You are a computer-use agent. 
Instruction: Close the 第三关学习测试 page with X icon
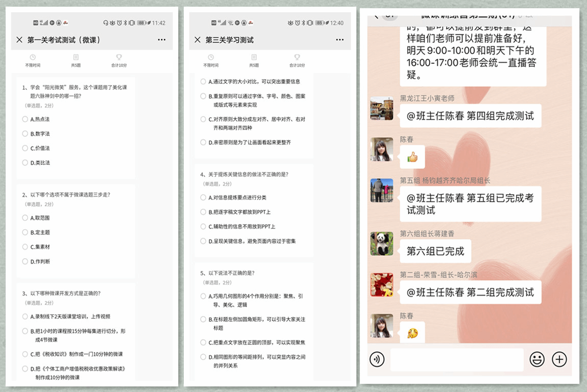[198, 40]
